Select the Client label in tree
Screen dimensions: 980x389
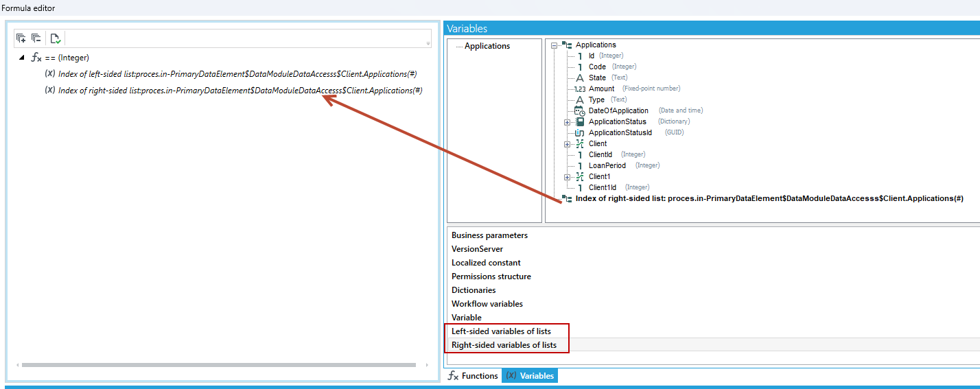click(x=598, y=143)
